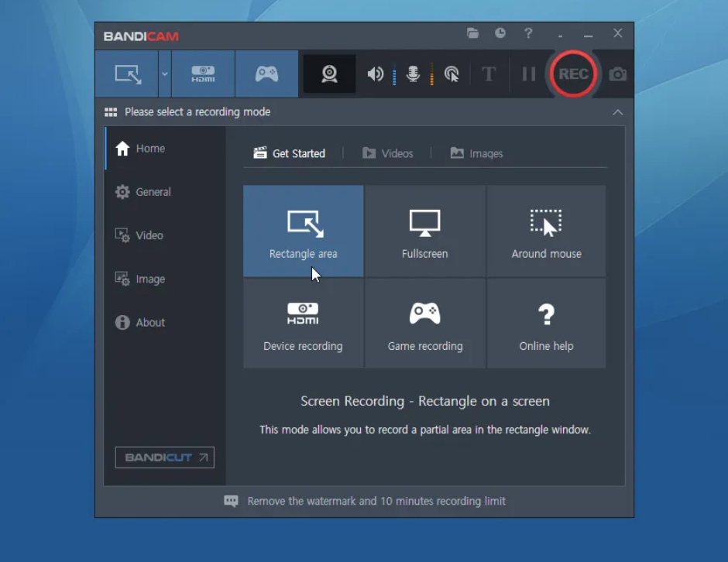728x562 pixels.
Task: Open scheduled recording clock icon
Action: [500, 33]
